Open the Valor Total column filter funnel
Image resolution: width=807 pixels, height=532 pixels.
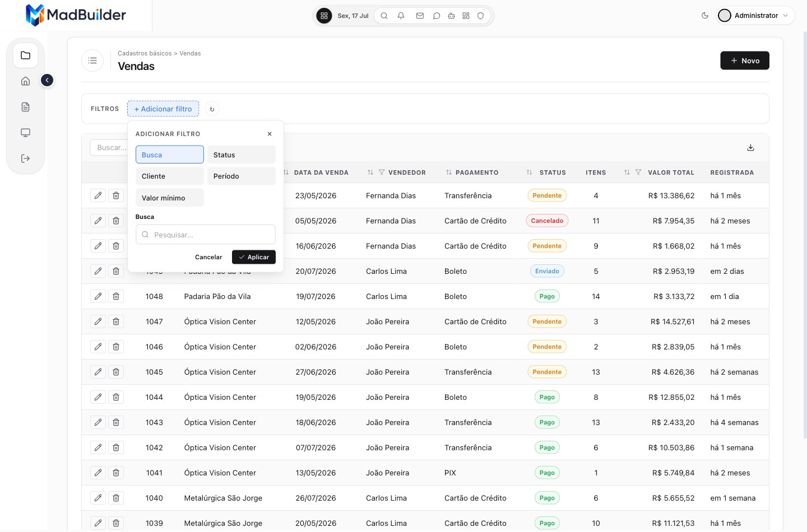pyautogui.click(x=638, y=172)
